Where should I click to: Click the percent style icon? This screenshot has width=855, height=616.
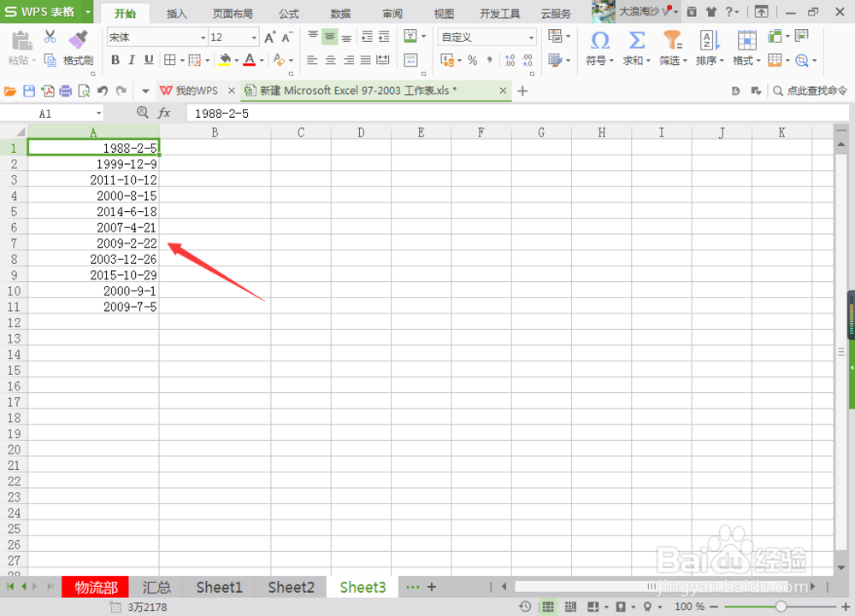tap(473, 61)
